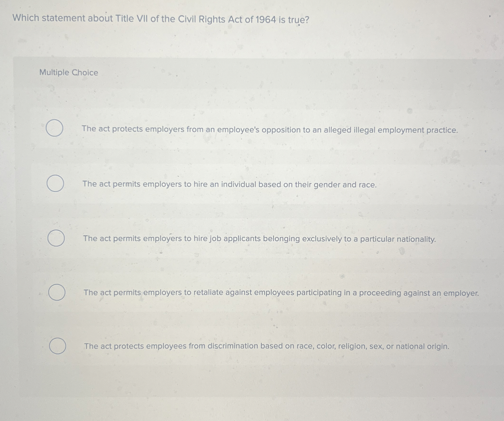This screenshot has height=421, width=504.
Task: Click answer text about exclusive nationality hiring
Action: pyautogui.click(x=260, y=239)
